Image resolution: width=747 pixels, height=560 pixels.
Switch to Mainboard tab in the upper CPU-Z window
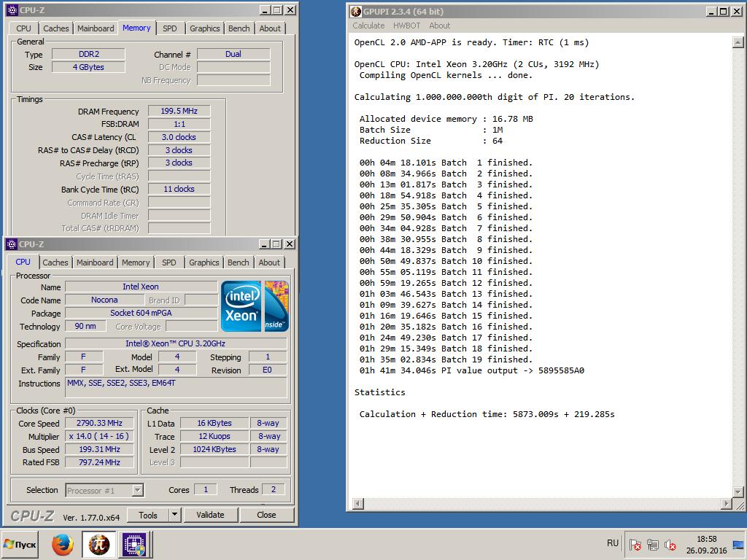click(x=96, y=28)
